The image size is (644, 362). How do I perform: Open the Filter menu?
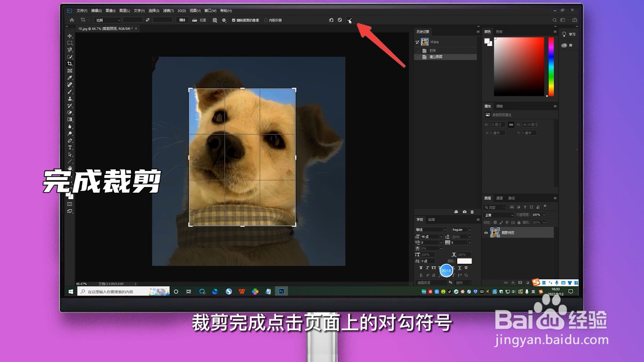[x=168, y=11]
